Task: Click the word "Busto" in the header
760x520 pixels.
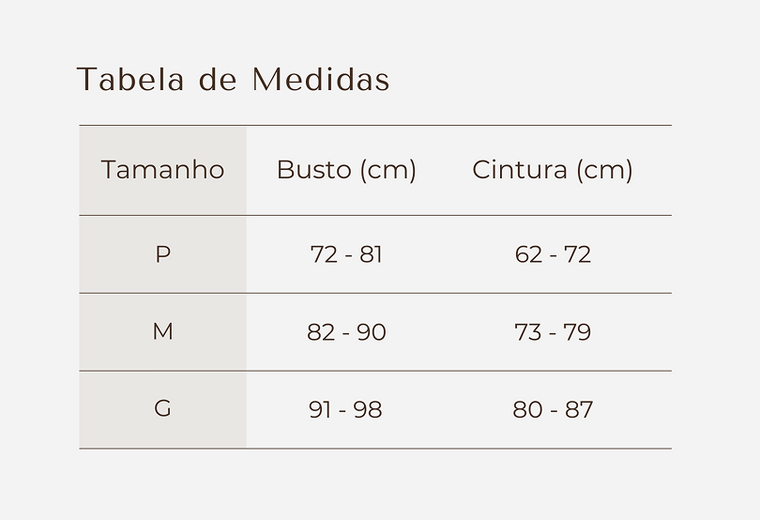Action: click(x=314, y=170)
